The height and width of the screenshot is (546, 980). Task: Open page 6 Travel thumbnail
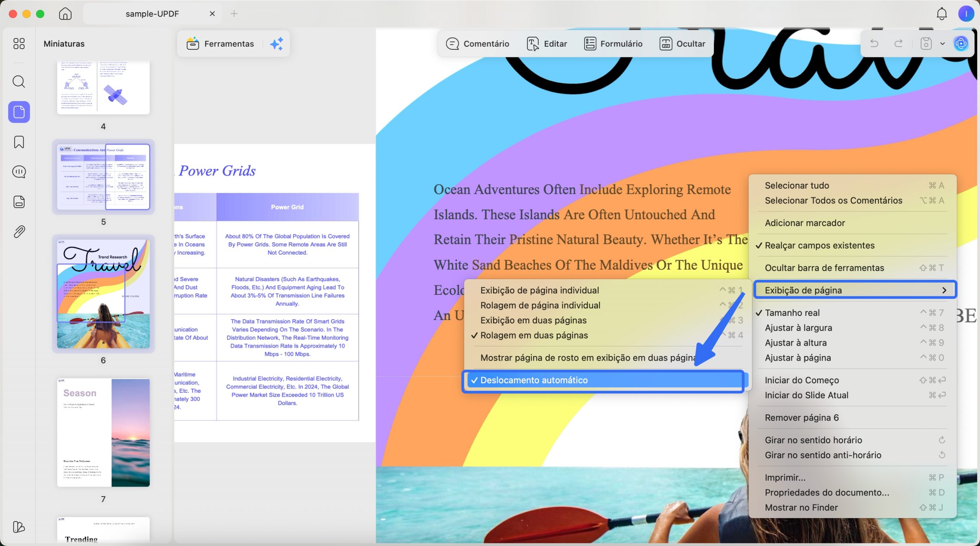103,294
